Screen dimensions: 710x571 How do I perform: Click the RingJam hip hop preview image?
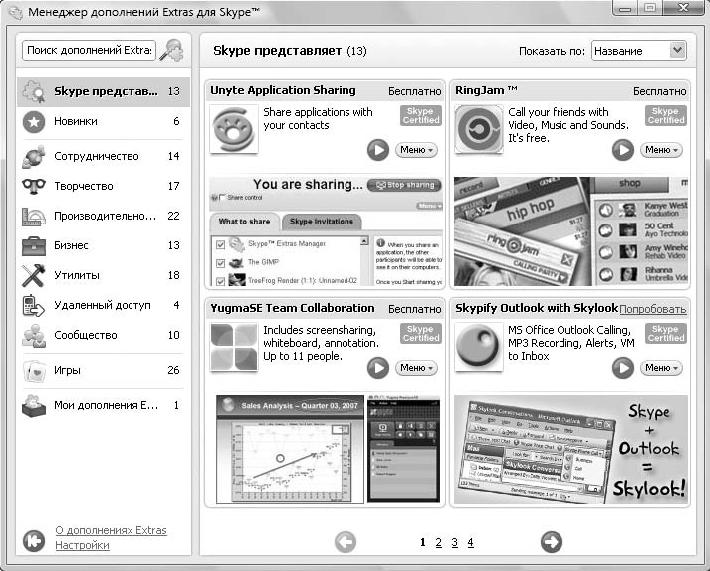click(571, 231)
